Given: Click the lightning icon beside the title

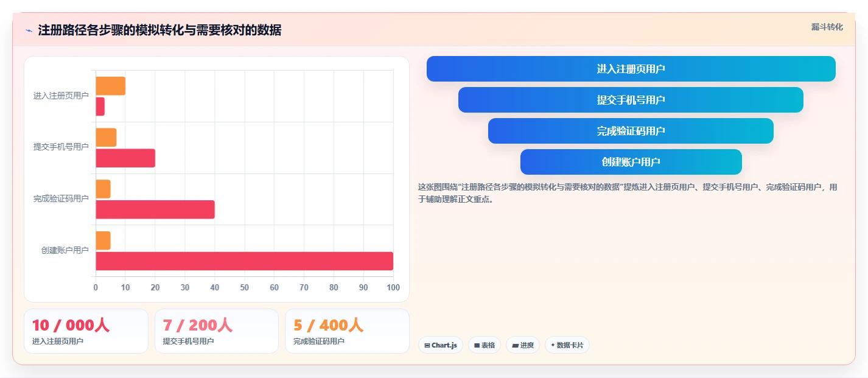Looking at the screenshot, I should pos(29,30).
